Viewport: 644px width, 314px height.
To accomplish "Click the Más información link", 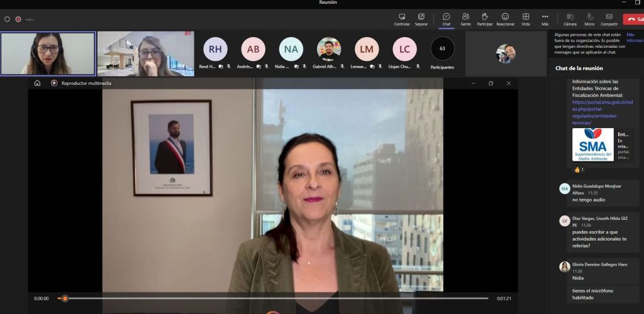I will (x=634, y=37).
